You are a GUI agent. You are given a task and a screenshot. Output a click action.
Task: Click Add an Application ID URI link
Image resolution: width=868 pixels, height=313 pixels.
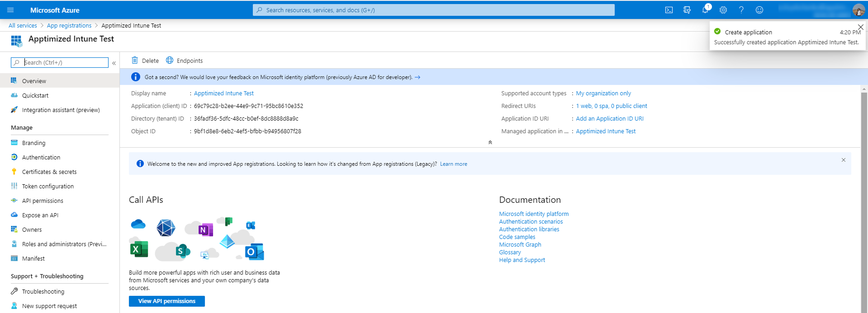610,118
